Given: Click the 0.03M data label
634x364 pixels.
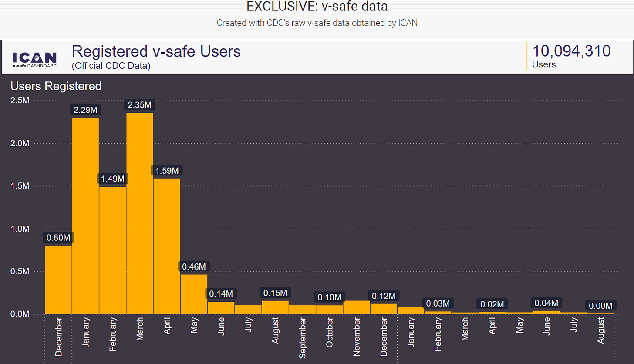Looking at the screenshot, I should (x=438, y=303).
